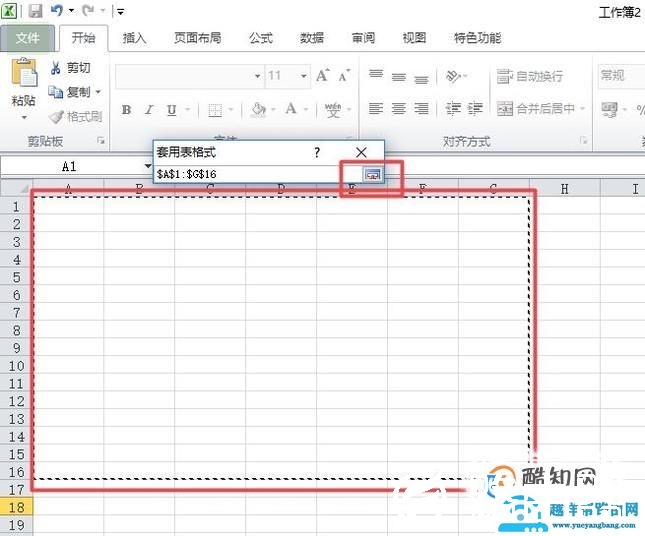The width and height of the screenshot is (645, 536).
Task: Toggle italic formatting
Action: 149,110
